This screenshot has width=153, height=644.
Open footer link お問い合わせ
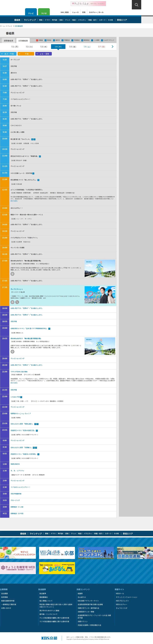pyautogui.click(x=6, y=608)
